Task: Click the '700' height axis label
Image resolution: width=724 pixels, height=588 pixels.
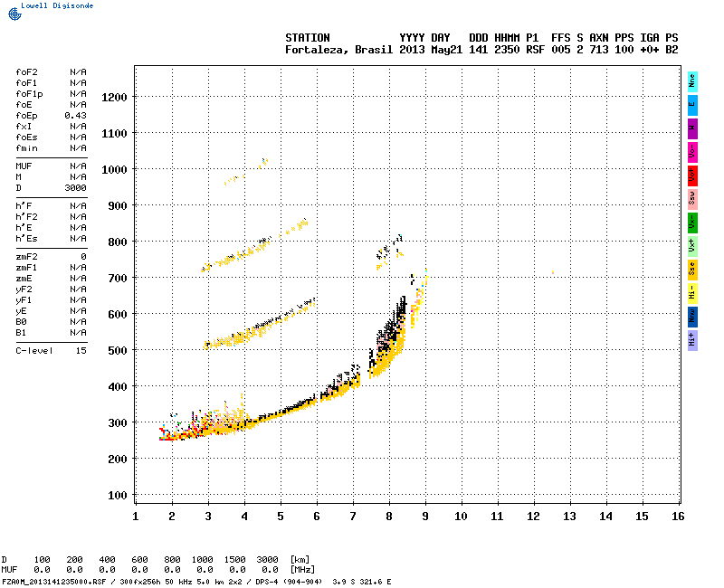Action: pos(118,279)
